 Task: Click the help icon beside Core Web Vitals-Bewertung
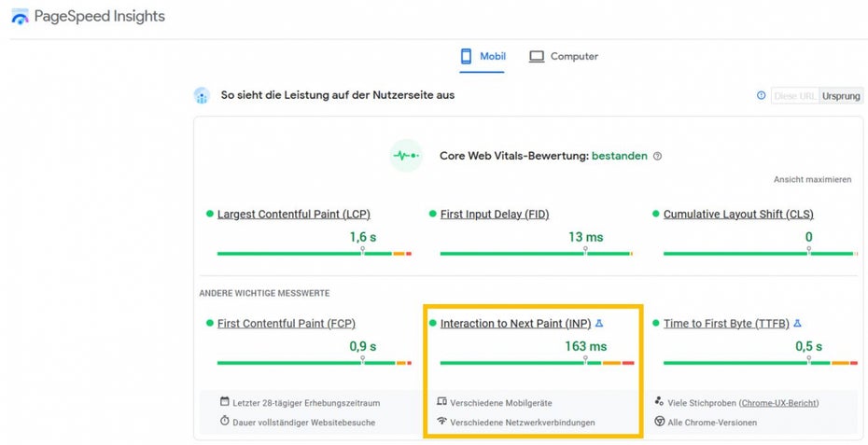pos(657,157)
